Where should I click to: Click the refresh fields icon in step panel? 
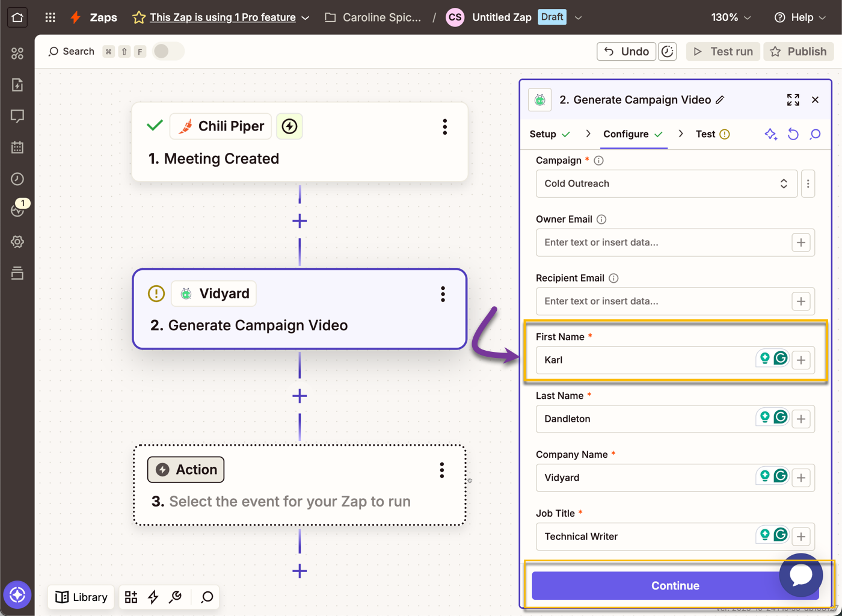coord(793,134)
